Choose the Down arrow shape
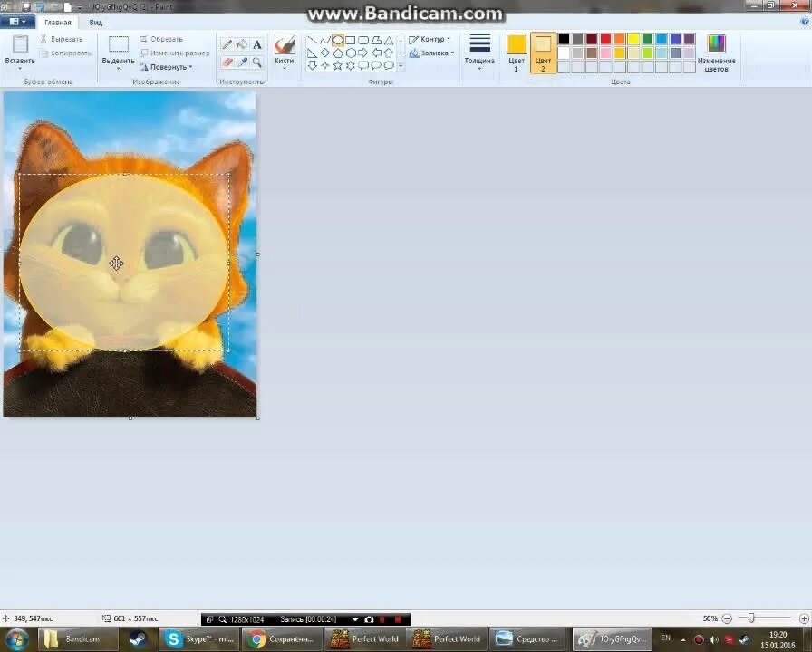This screenshot has width=812, height=652. (313, 65)
